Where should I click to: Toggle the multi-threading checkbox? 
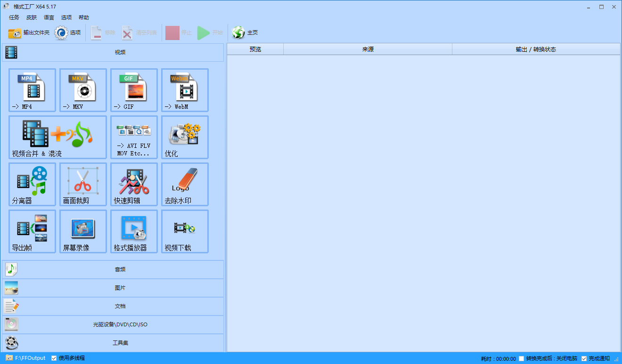click(54, 358)
